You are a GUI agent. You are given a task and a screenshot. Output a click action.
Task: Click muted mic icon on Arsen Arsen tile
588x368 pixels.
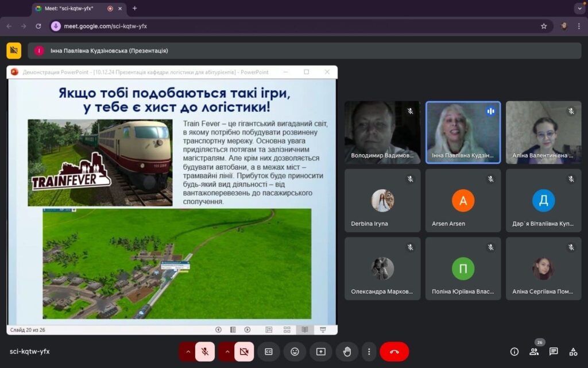pos(490,179)
